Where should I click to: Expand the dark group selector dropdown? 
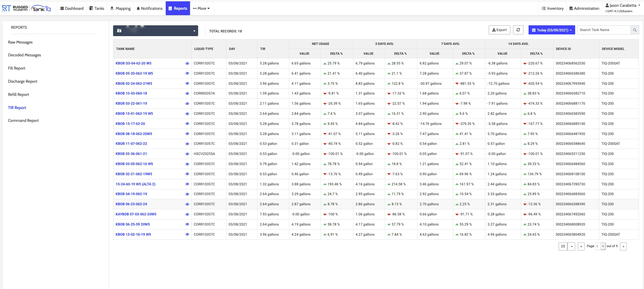(x=155, y=31)
